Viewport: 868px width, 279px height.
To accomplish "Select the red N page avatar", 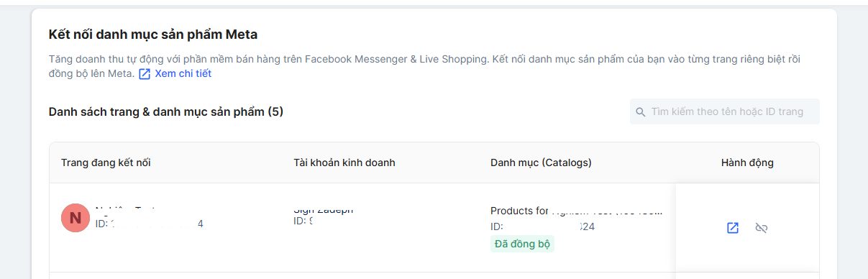I will [76, 218].
